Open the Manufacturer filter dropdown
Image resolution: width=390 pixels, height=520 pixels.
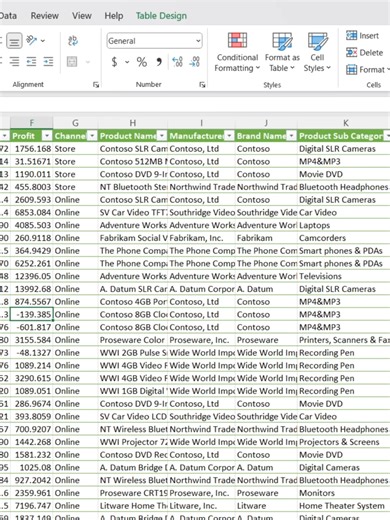[229, 136]
